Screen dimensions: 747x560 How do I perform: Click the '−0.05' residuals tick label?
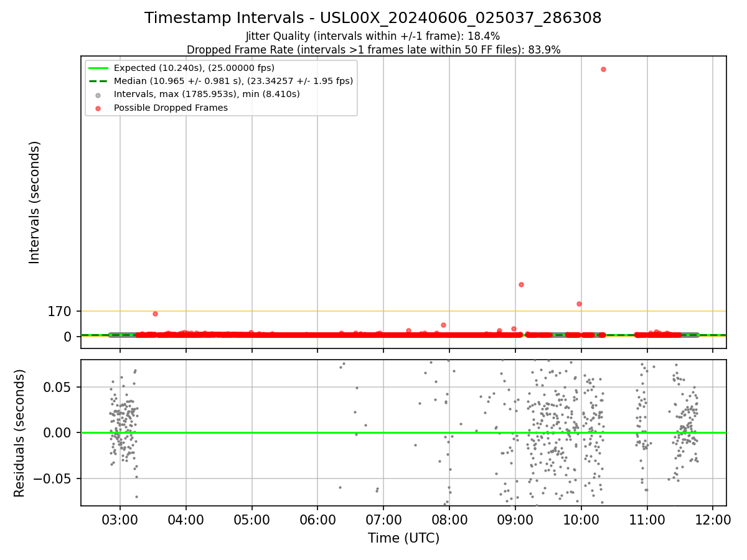pyautogui.click(x=54, y=479)
